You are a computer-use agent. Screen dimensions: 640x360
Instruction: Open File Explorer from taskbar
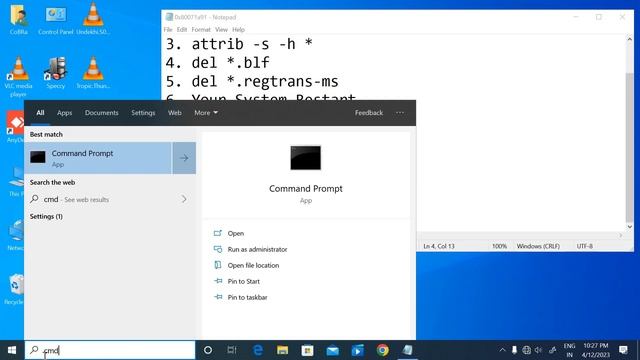point(282,350)
